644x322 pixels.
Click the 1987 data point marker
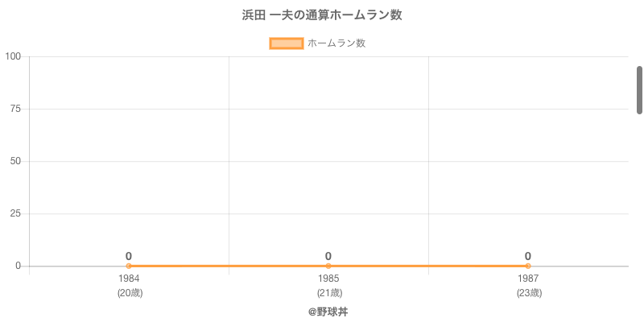[x=528, y=266]
